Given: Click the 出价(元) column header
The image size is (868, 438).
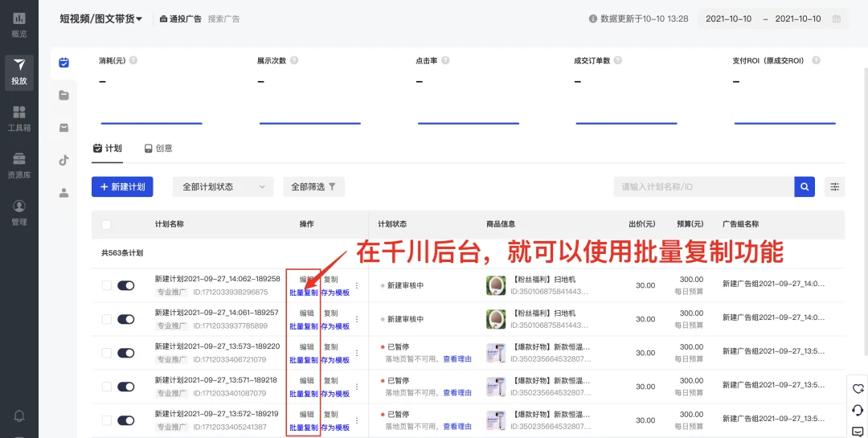Looking at the screenshot, I should [x=641, y=224].
